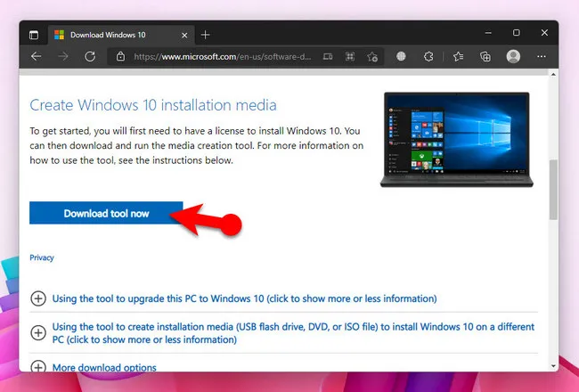This screenshot has height=392, width=579.
Task: Open the Privacy link
Action: coord(42,257)
